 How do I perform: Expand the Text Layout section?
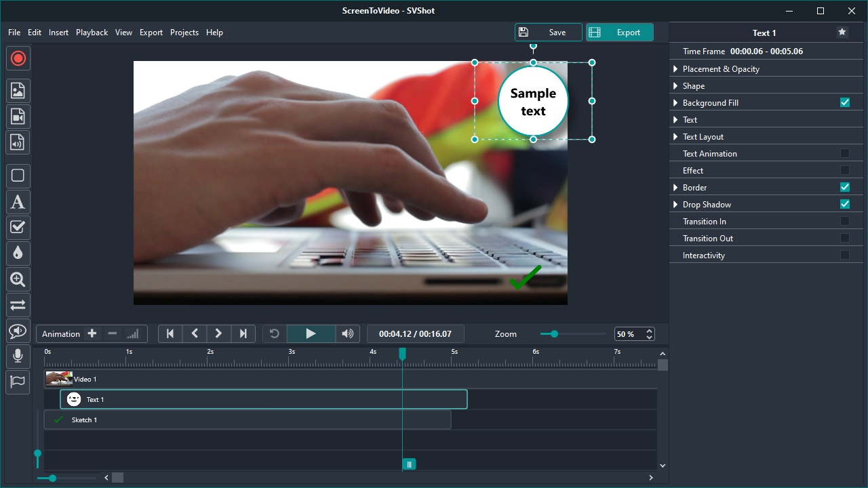(675, 137)
